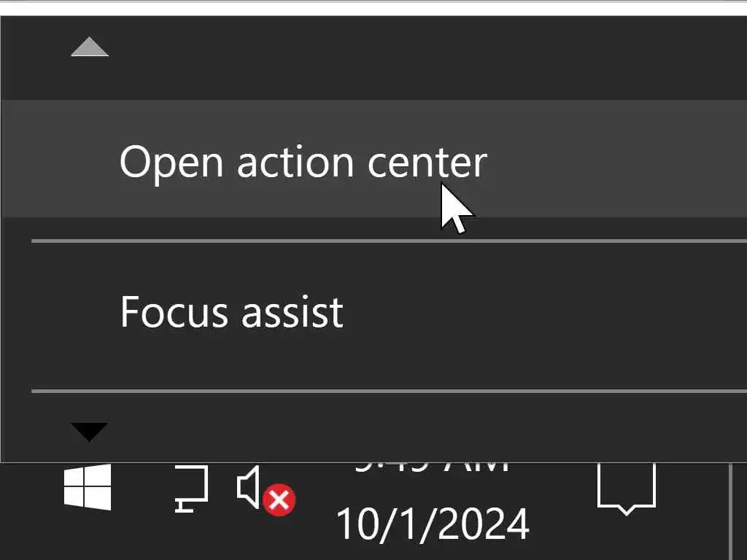Open the network connection tray icon
Screen dimensions: 747x560
191,489
